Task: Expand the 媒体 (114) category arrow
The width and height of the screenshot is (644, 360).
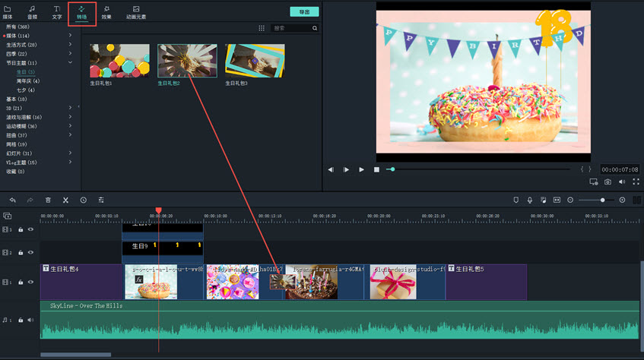Action: (x=70, y=35)
